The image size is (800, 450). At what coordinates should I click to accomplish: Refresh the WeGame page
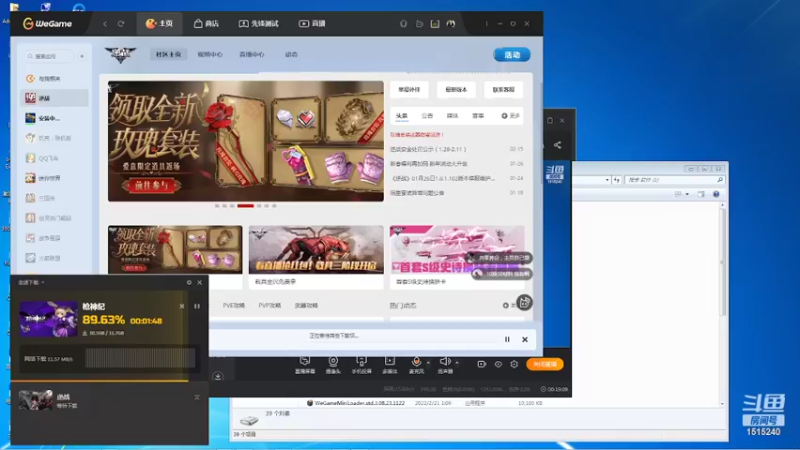click(121, 24)
